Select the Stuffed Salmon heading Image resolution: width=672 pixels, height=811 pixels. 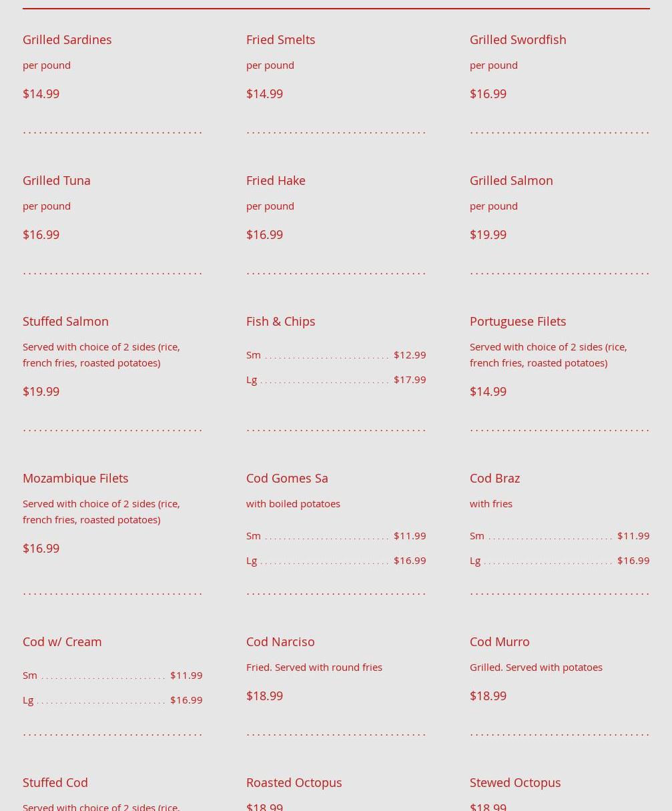tap(65, 321)
